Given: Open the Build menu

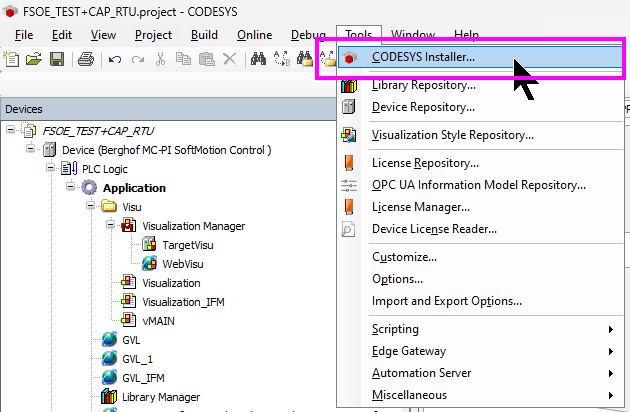Looking at the screenshot, I should click(x=205, y=35).
